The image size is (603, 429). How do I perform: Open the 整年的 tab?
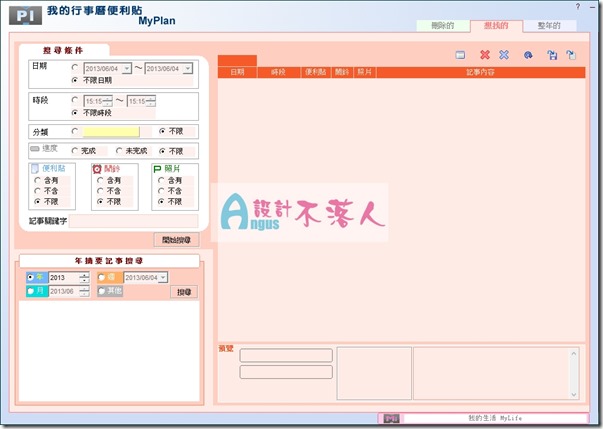(x=549, y=24)
